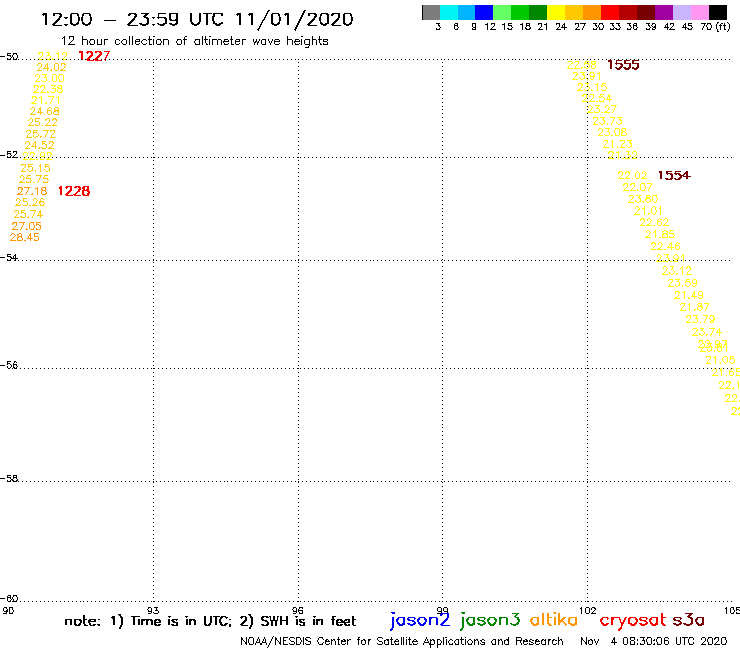Select the red pass time label 1228
Screen dimensions: 740x650
pos(74,191)
